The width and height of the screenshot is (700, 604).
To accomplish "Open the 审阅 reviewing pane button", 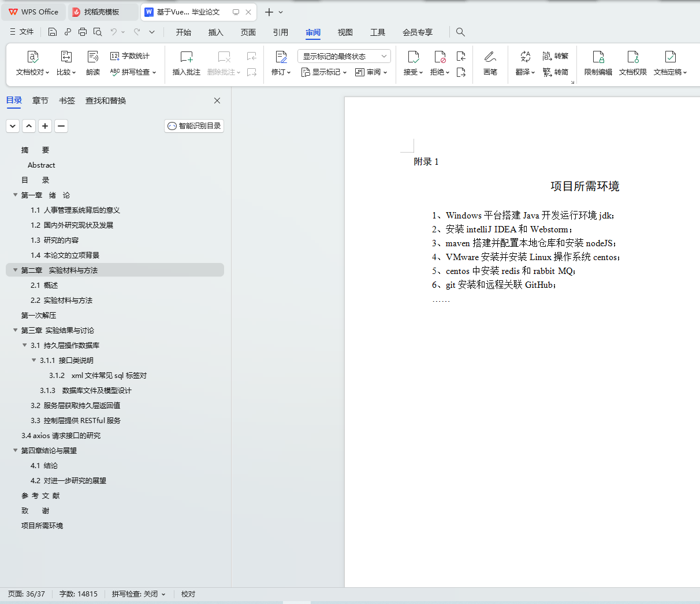I will [371, 72].
